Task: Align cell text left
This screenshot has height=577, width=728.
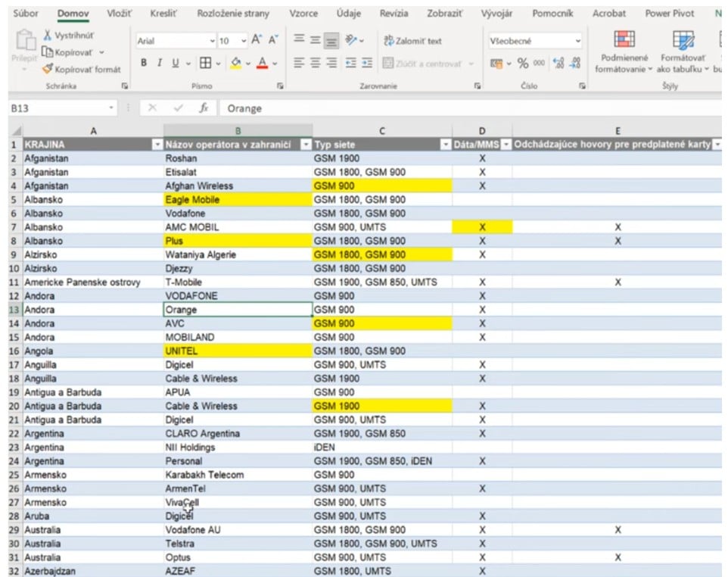Action: tap(300, 63)
